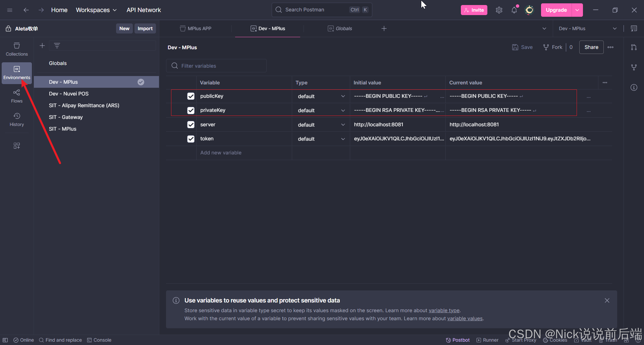Open pull requests icon in right sidebar
Screen dimensions: 644x345
pos(634,47)
